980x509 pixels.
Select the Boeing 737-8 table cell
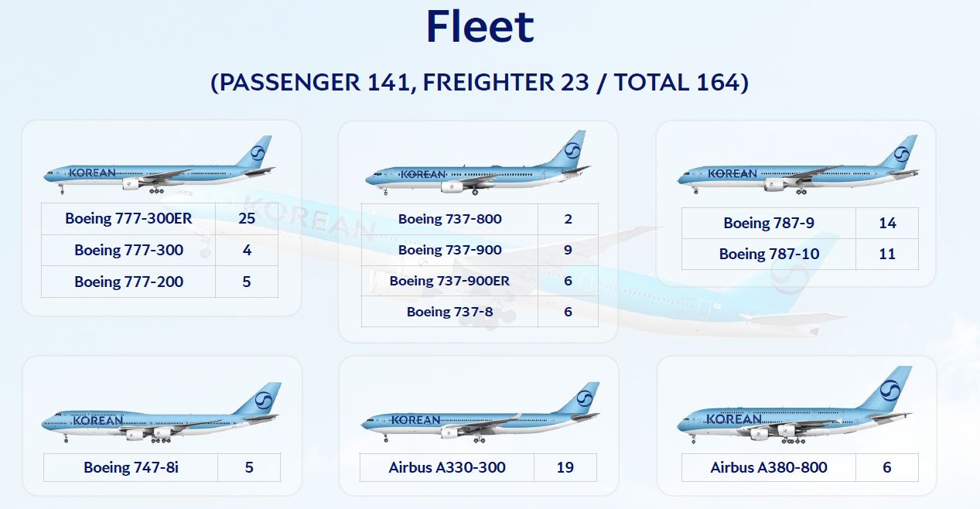(x=449, y=313)
